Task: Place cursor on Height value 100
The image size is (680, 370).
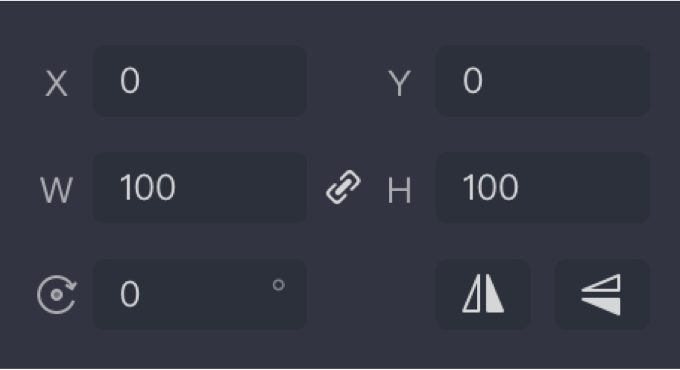Action: (490, 187)
